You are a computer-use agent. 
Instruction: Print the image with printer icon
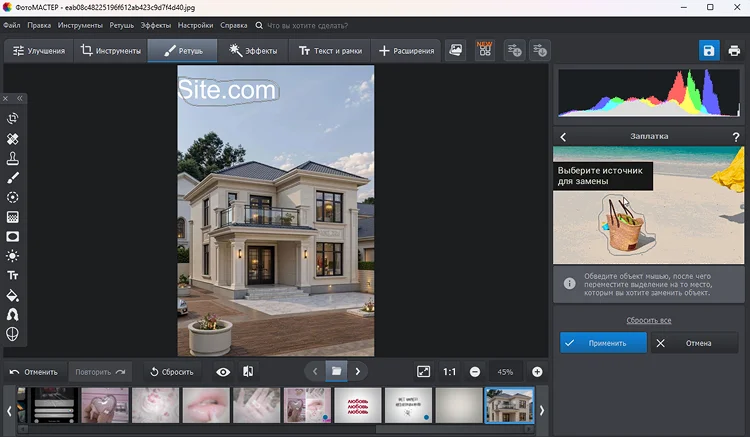coord(734,50)
